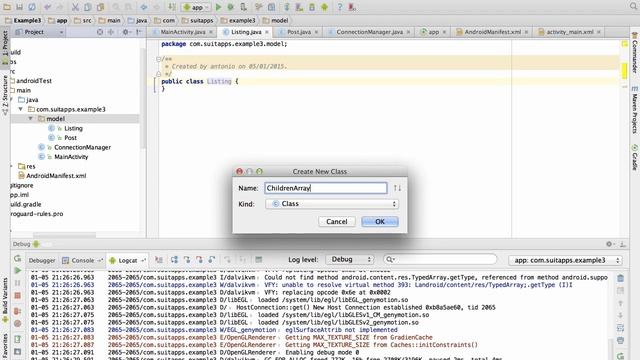Click the clear logcat trash icon
This screenshot has height=360, width=640.
pyautogui.click(x=620, y=278)
